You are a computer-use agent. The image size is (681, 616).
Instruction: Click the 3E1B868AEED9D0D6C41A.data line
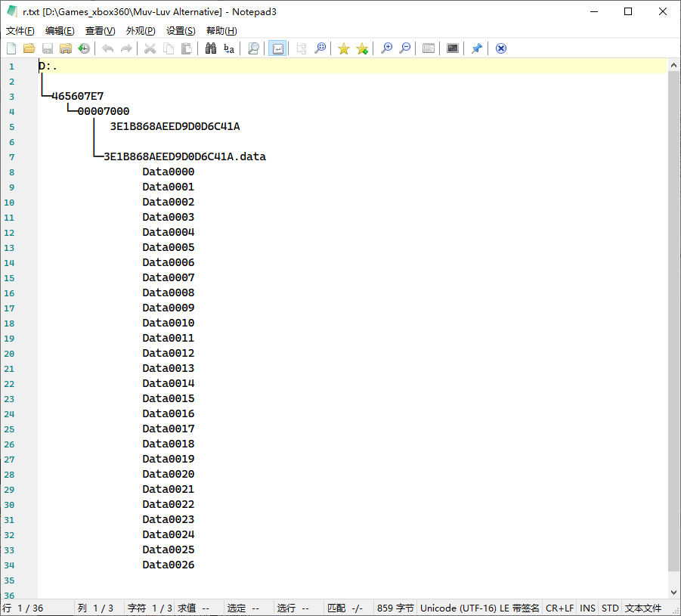[x=184, y=156]
